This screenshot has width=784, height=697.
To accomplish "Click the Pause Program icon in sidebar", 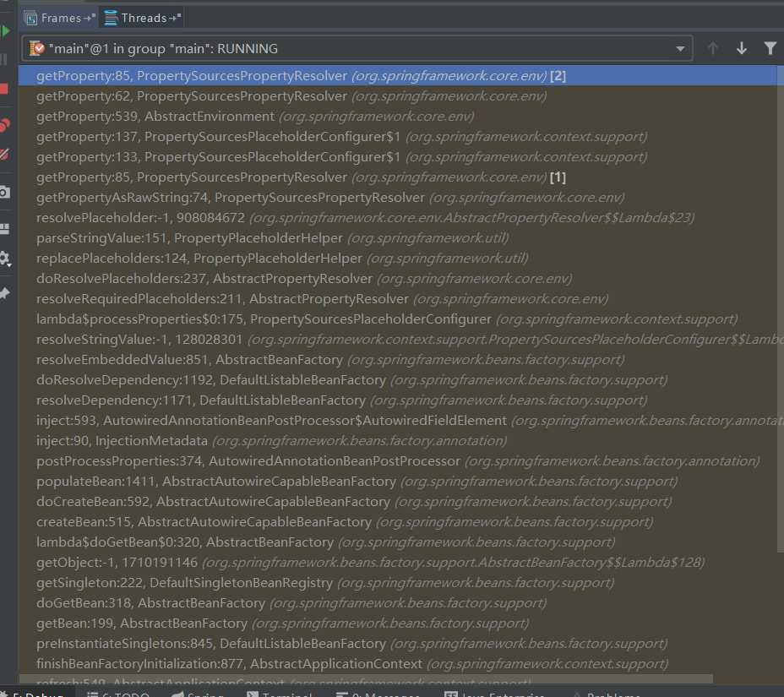I will pos(3,59).
